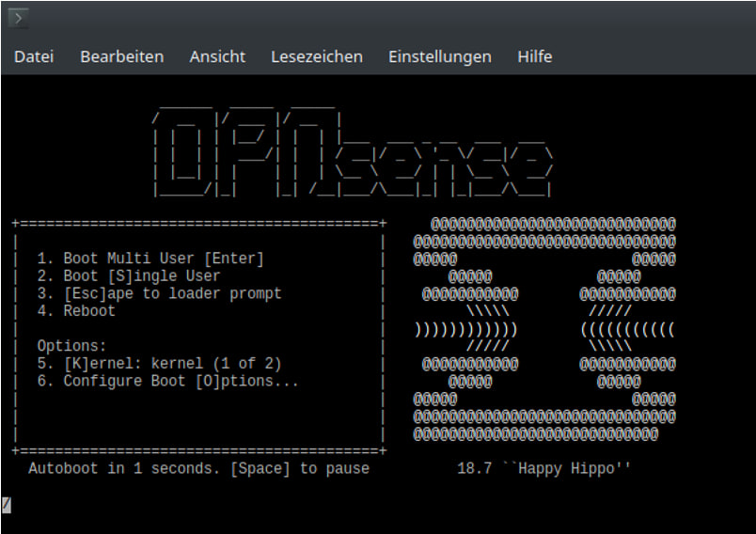
Task: Open the Datei menu
Action: 34,56
